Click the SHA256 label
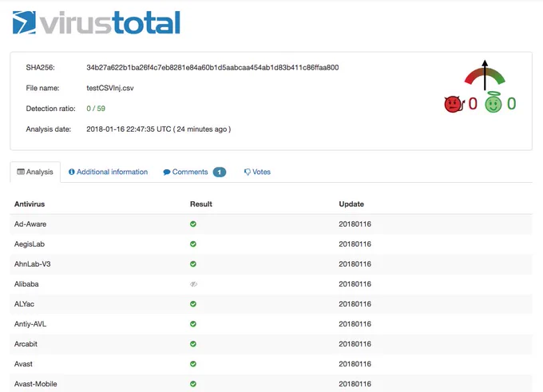 point(40,68)
